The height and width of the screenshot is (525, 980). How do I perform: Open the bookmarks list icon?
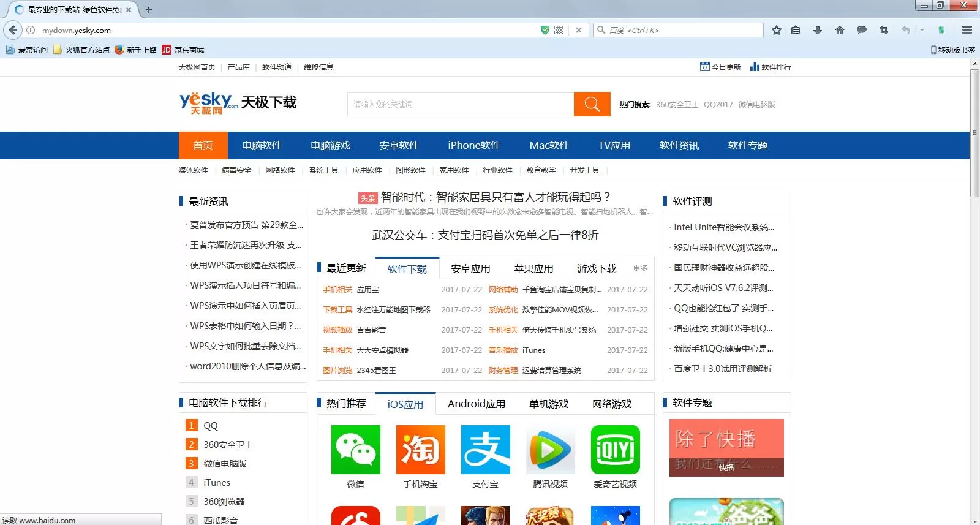click(x=796, y=30)
